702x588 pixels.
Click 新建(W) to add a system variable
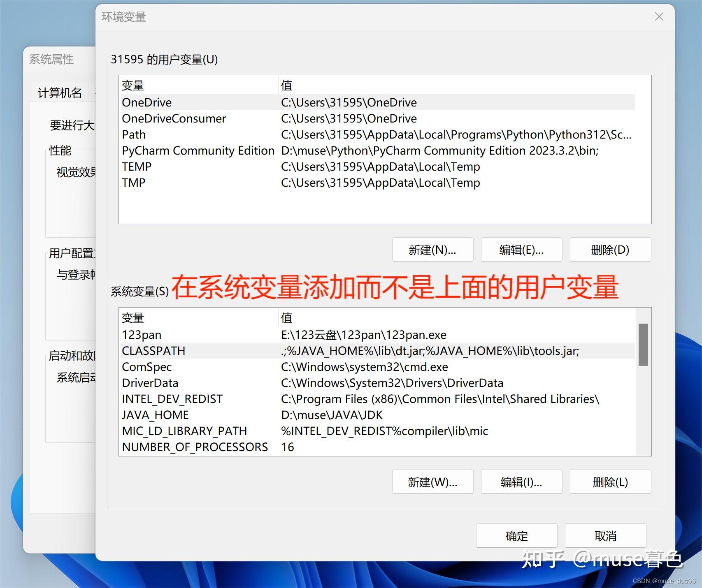click(432, 482)
